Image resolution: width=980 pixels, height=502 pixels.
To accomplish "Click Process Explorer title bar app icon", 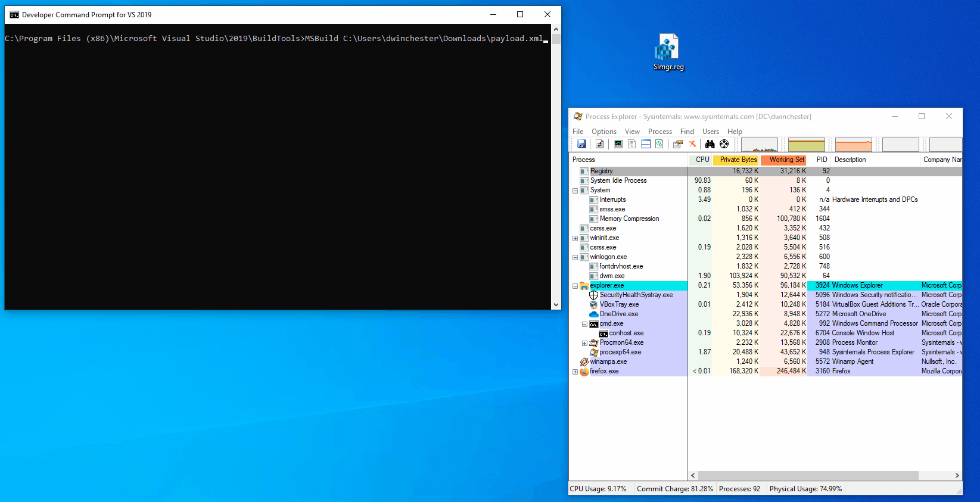I will pyautogui.click(x=578, y=116).
